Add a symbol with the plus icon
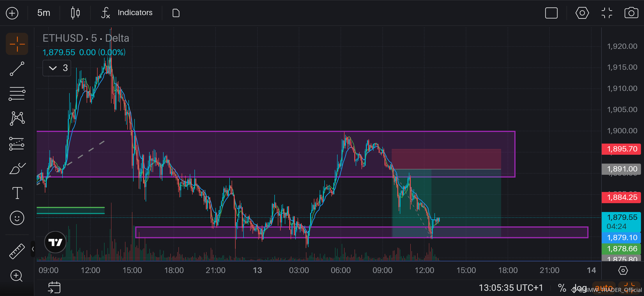Screen dimensions: 644x296 [x=12, y=13]
